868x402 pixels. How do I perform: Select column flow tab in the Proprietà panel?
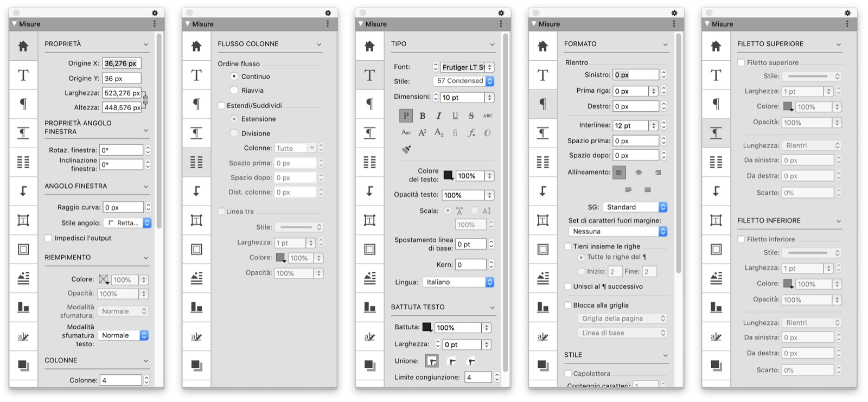[23, 162]
